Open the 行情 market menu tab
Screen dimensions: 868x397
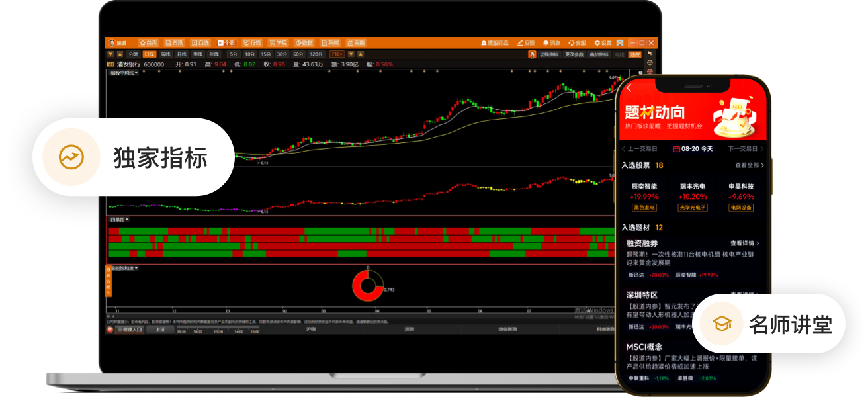251,42
